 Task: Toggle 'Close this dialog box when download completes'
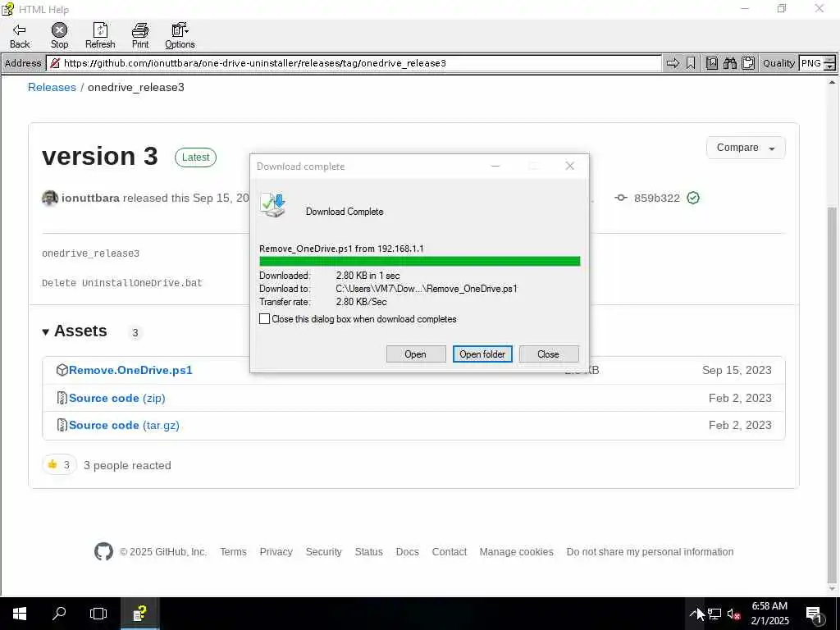click(265, 319)
